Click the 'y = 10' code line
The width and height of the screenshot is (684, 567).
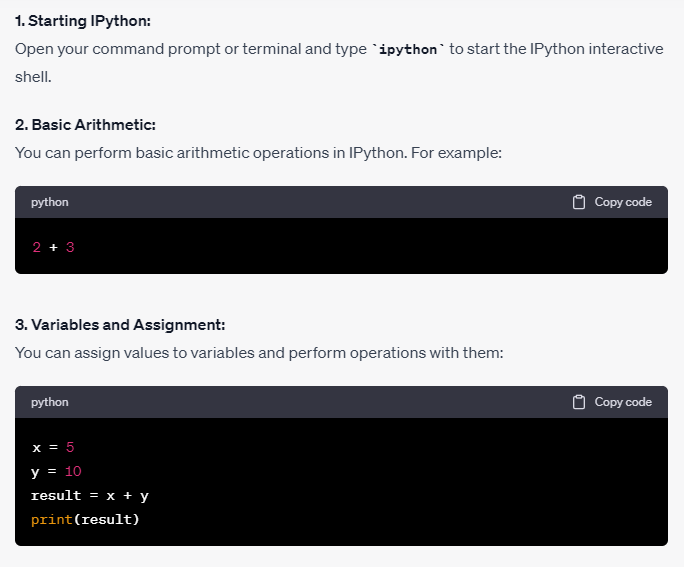56,471
